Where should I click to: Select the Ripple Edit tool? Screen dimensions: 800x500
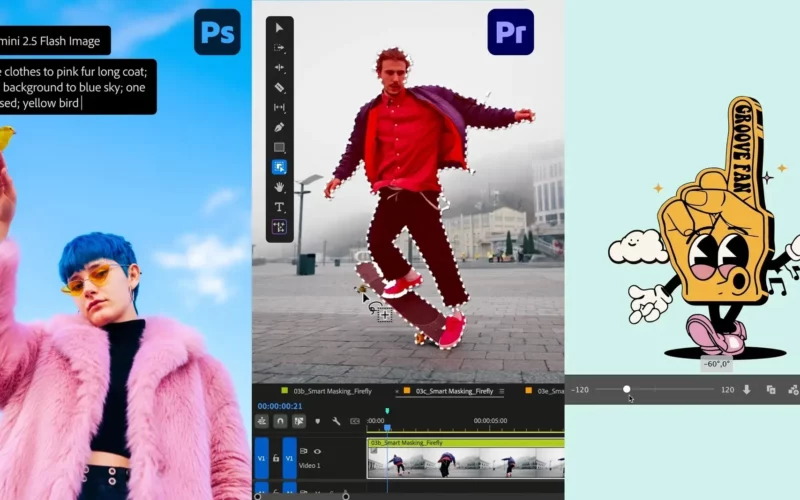[x=279, y=67]
